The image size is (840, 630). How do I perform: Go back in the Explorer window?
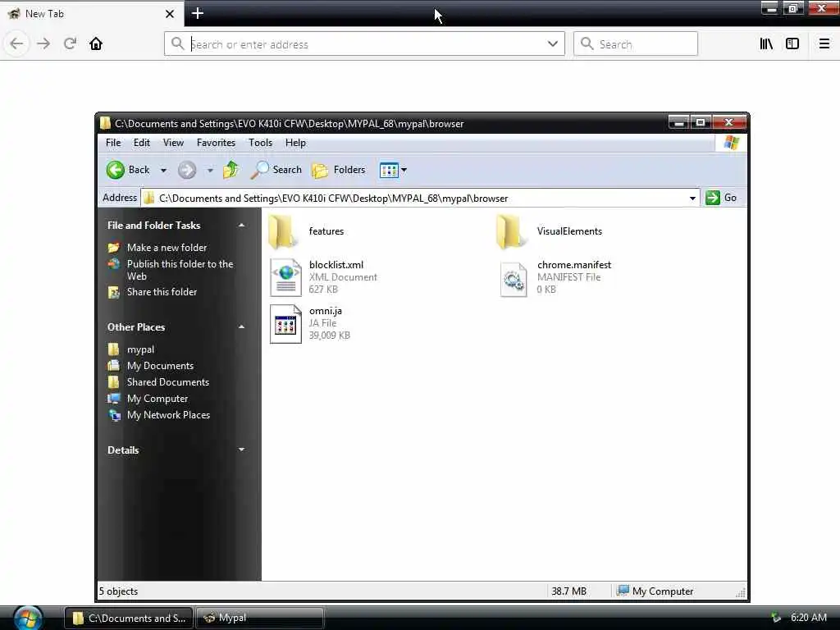[x=127, y=170]
